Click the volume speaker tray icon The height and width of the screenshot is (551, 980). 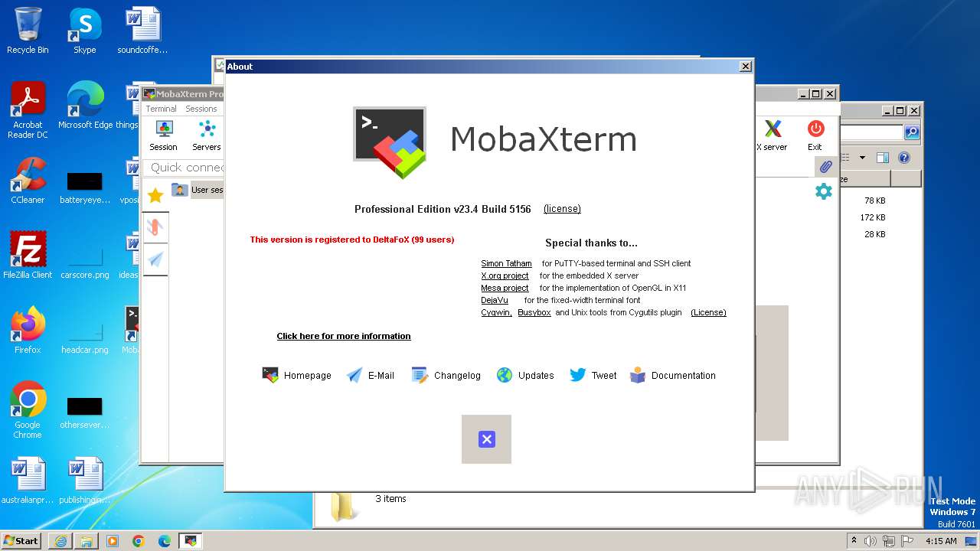coord(871,541)
